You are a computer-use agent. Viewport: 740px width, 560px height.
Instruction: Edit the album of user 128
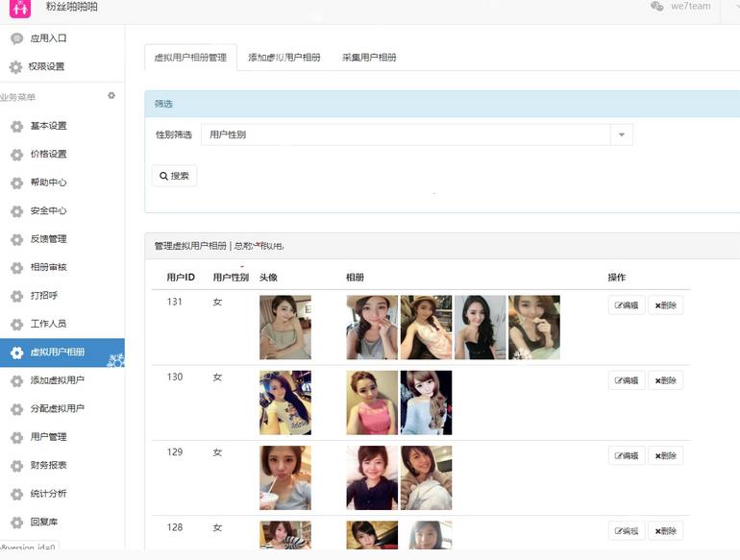tap(627, 531)
